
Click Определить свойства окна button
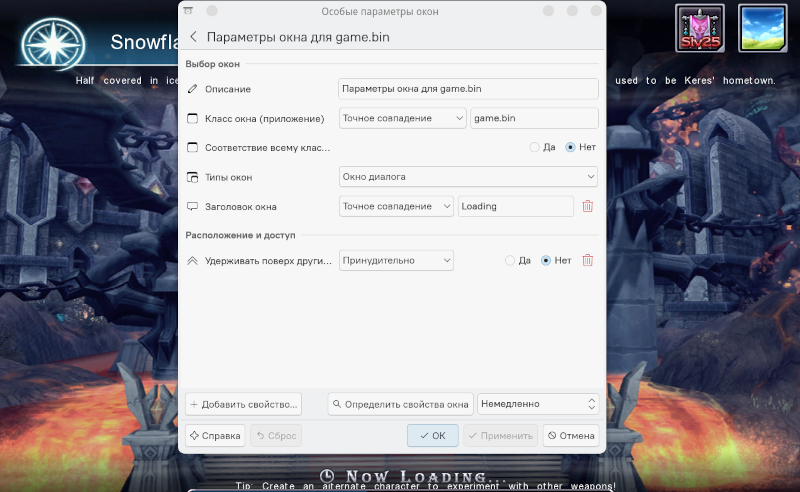401,404
